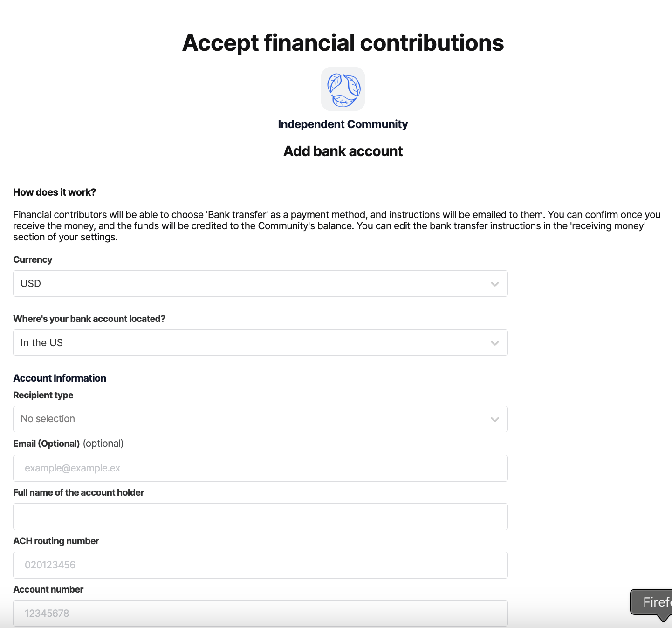The image size is (672, 628).
Task: Focus the Email example@example.ex input field
Action: tap(260, 468)
